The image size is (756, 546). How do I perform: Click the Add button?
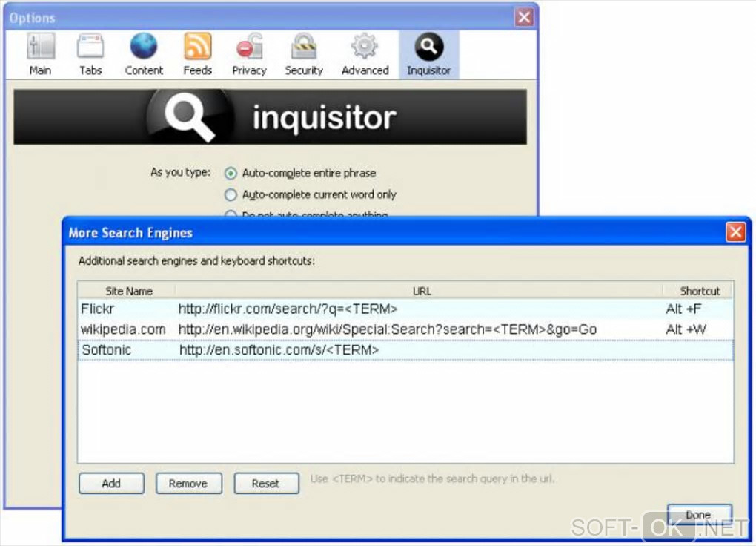click(111, 483)
